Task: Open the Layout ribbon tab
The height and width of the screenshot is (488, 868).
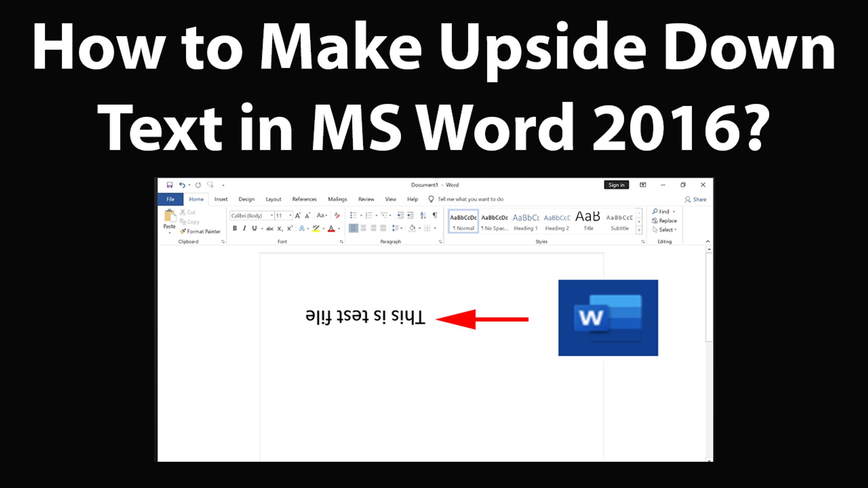Action: pos(273,199)
